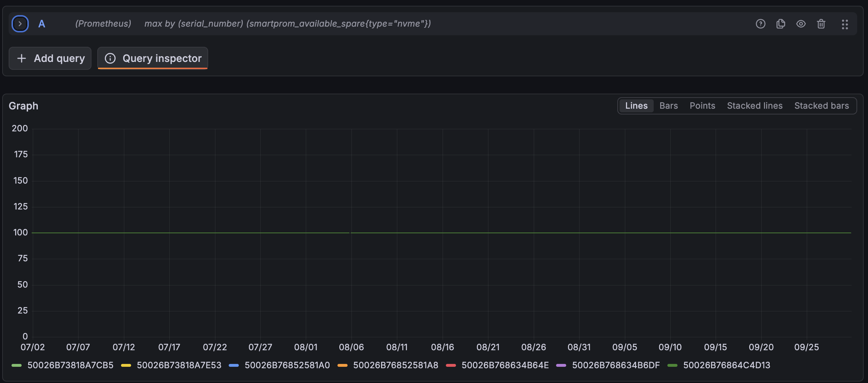868x383 pixels.
Task: Open query help for query A
Action: pos(760,24)
